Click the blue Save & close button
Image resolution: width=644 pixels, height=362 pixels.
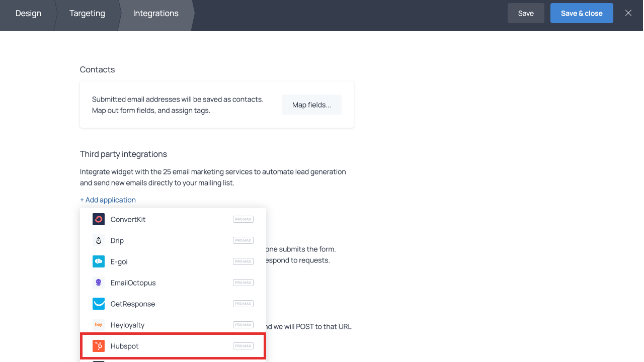click(582, 14)
